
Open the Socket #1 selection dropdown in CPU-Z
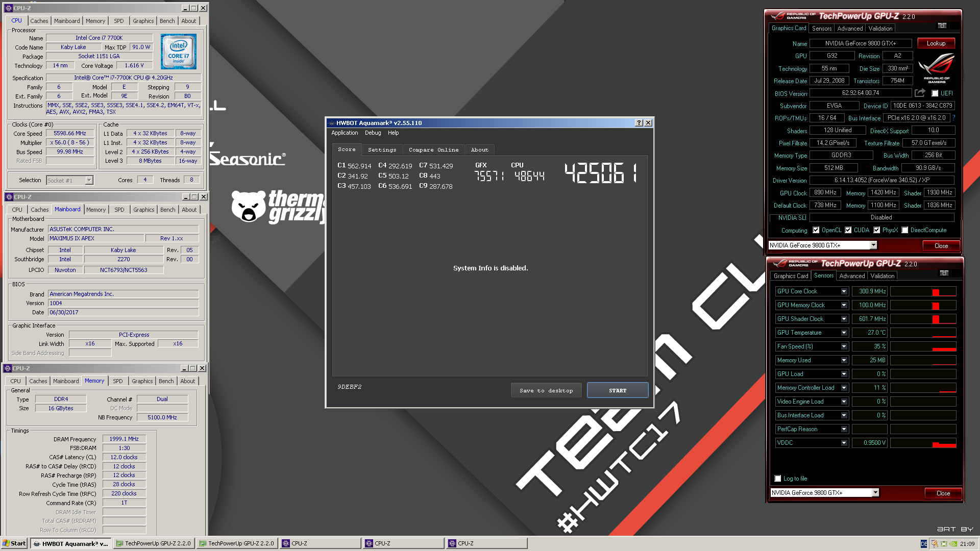pos(89,180)
